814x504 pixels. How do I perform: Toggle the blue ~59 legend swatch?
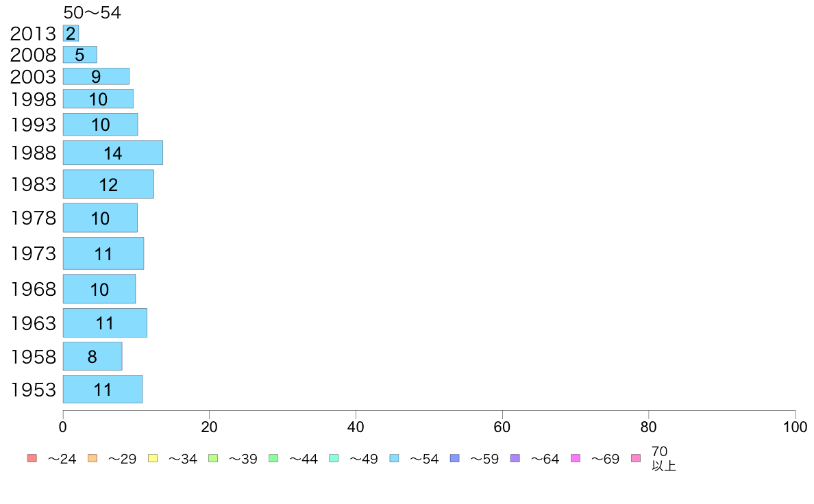tap(455, 458)
